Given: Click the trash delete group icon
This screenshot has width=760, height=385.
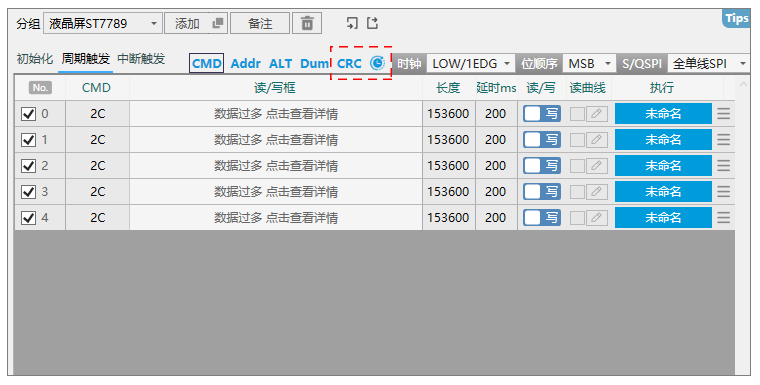Looking at the screenshot, I should 307,23.
